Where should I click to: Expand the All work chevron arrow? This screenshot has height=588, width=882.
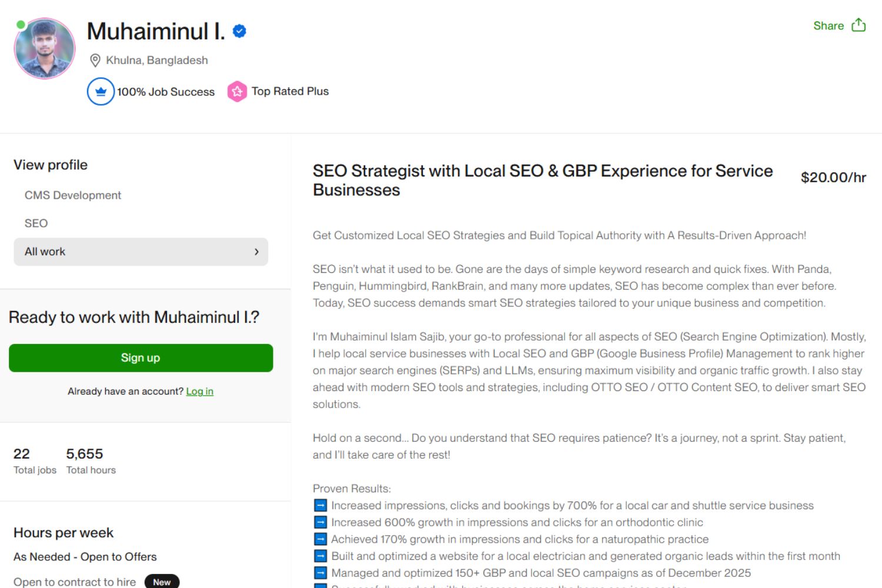click(256, 252)
